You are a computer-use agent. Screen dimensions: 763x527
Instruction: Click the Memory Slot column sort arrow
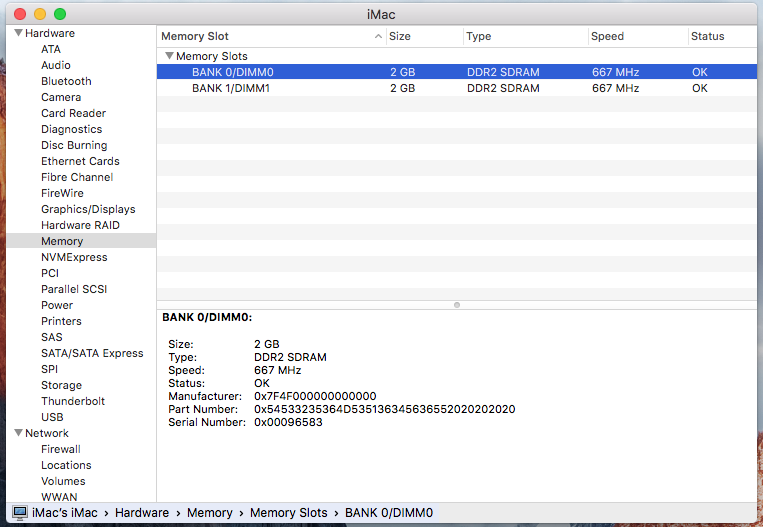pos(378,36)
